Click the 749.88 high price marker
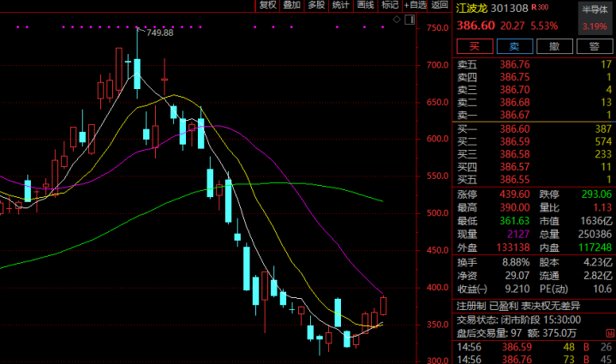Image resolution: width=616 pixels, height=364 pixels. (159, 33)
